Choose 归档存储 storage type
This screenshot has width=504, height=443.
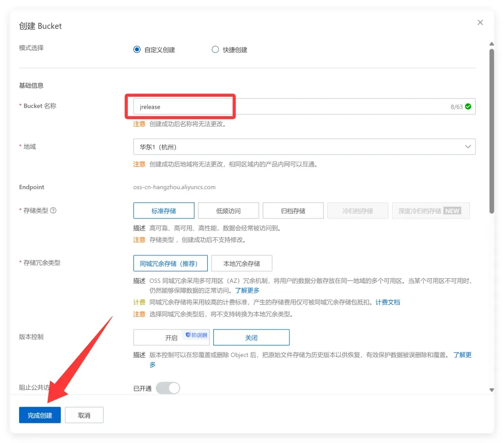[x=293, y=211]
